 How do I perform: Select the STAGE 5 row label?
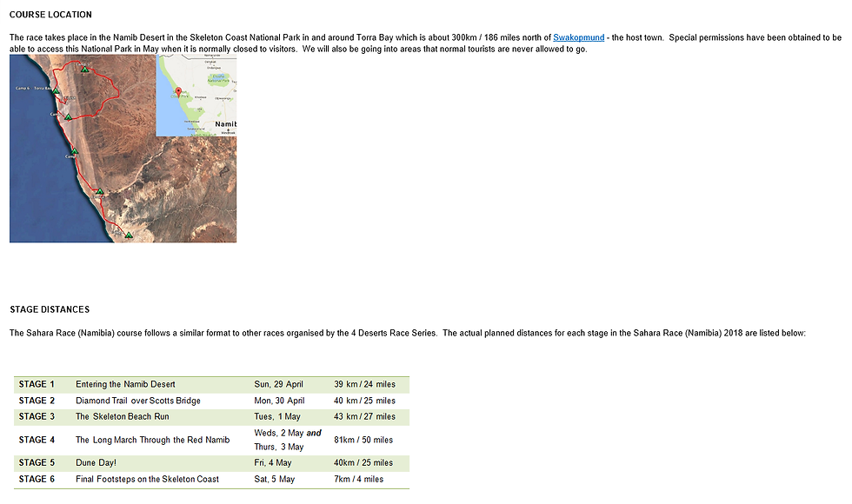point(37,462)
